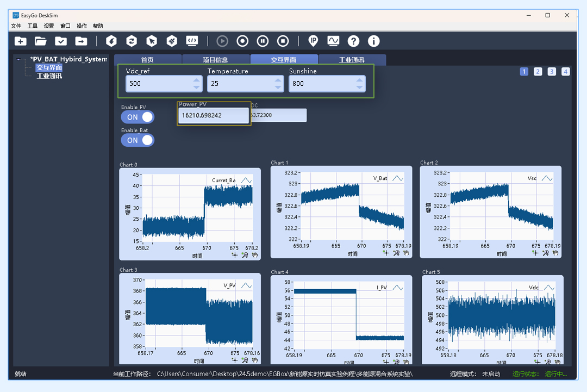Screen dimensions: 587x392
Task: Click the hexagon refresh-arrows toolbar icon
Action: tap(132, 41)
